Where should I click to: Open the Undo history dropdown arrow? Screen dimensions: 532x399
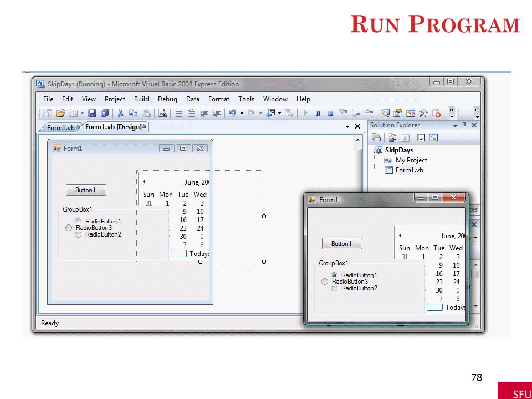(x=242, y=113)
